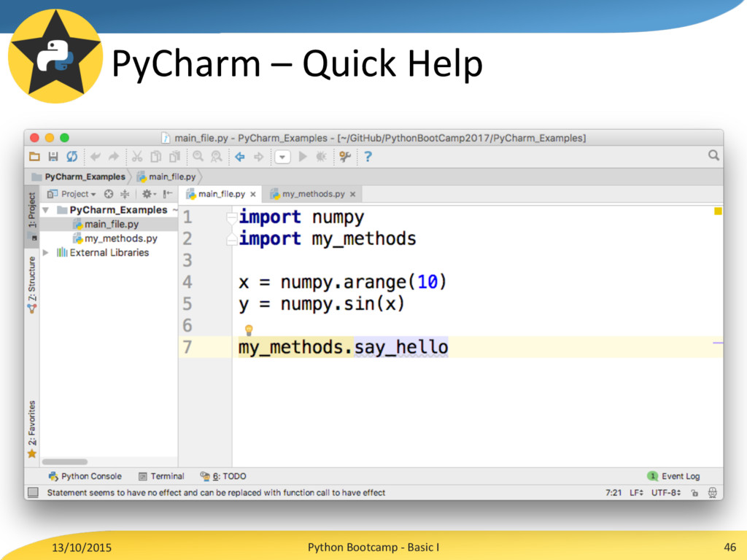
Task: Click the Collapse All icon in the Project panel
Action: (125, 194)
